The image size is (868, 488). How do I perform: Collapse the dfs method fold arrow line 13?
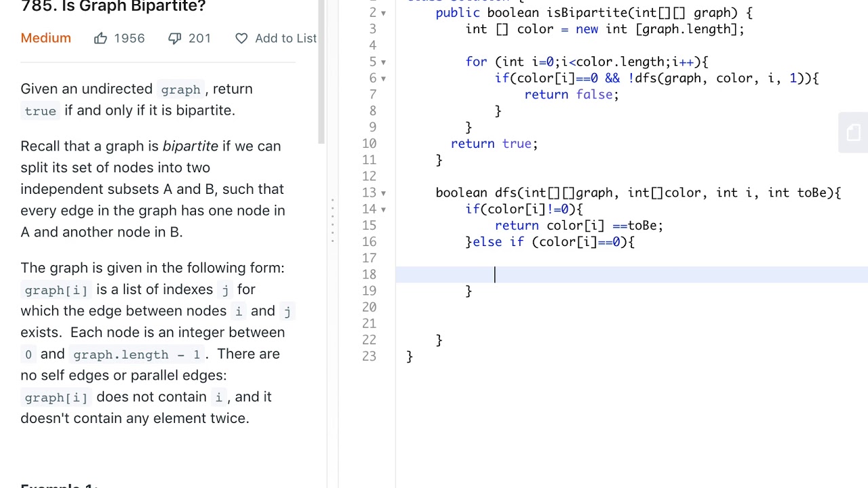click(383, 192)
